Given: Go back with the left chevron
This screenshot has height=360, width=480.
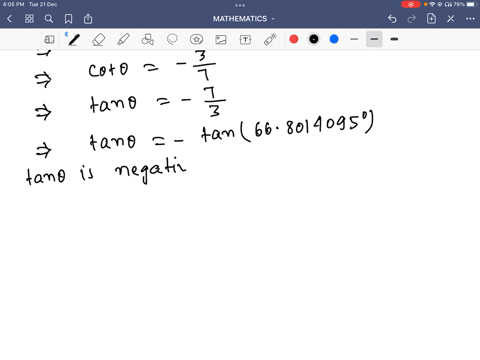Looking at the screenshot, I should tap(9, 19).
